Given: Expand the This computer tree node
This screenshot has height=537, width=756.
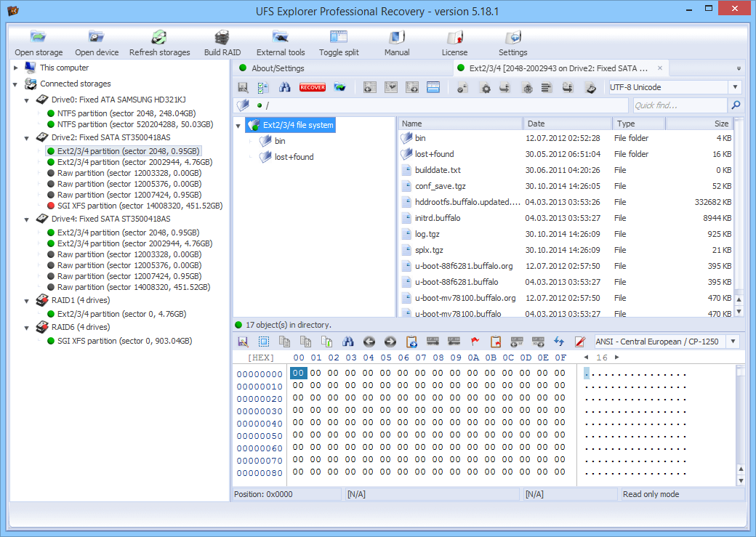Looking at the screenshot, I should click(x=16, y=68).
